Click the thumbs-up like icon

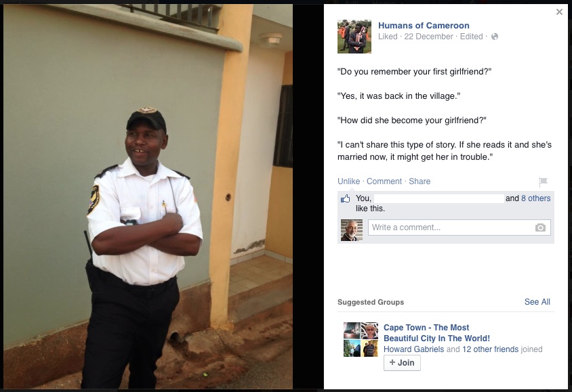345,198
